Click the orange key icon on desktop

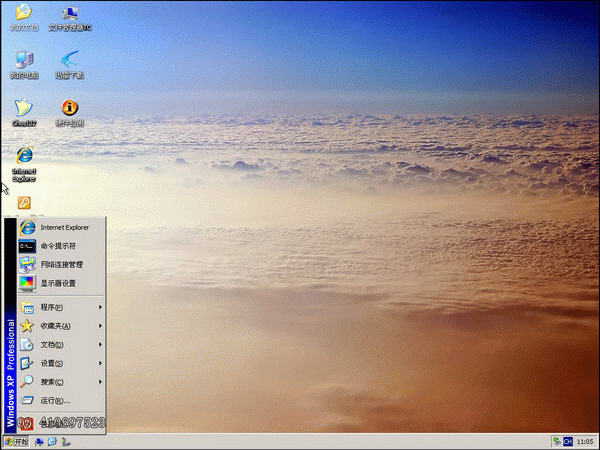click(24, 203)
